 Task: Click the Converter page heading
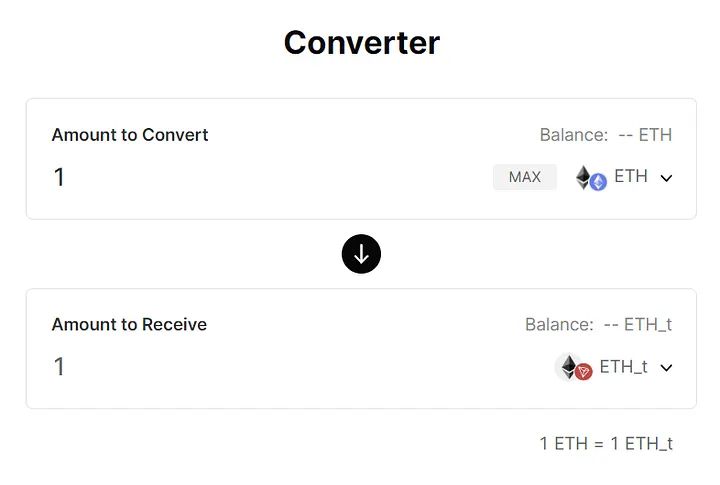pos(361,43)
